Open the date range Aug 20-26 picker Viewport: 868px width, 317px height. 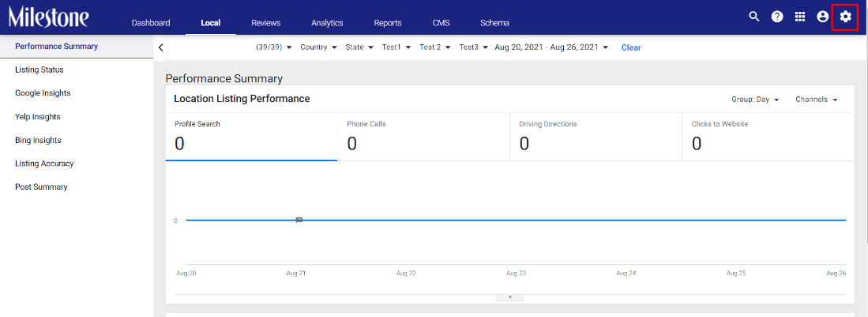(x=551, y=47)
